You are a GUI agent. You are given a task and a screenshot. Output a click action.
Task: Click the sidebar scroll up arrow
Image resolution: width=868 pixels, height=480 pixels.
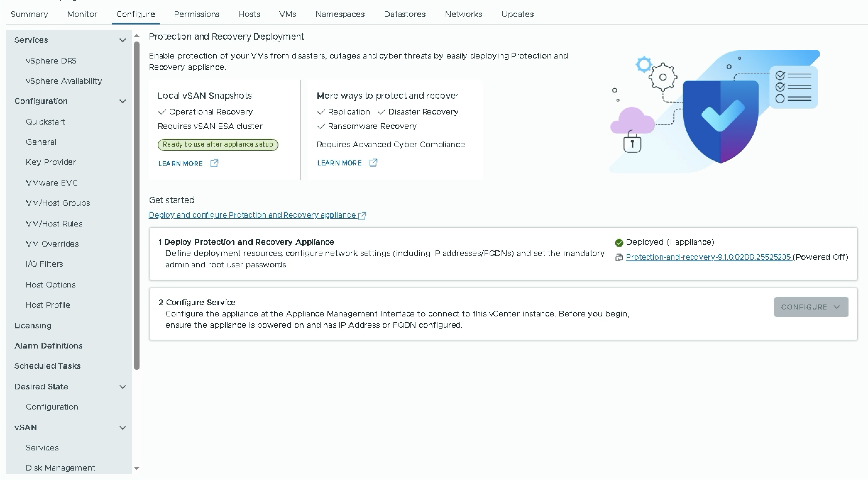click(136, 36)
